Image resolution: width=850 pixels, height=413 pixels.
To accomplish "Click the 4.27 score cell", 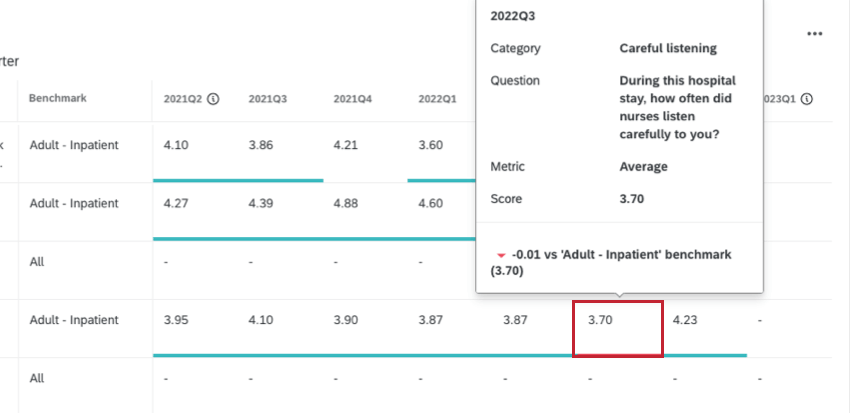I will [x=176, y=203].
